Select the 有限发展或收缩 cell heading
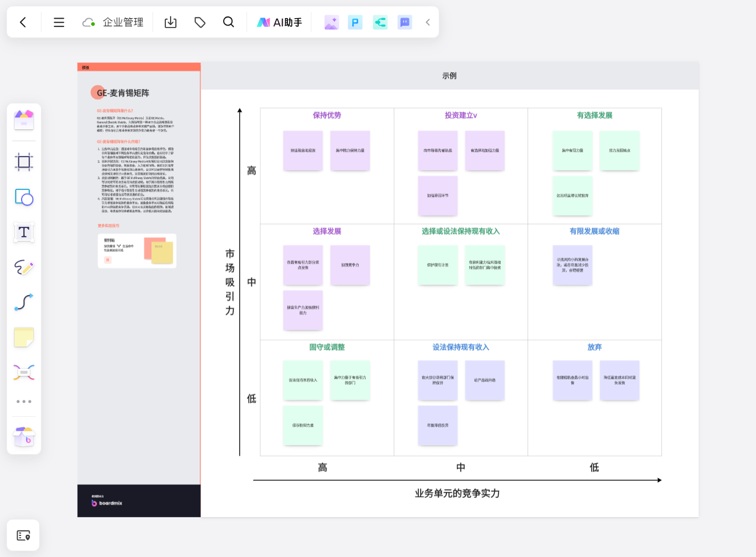 595,231
